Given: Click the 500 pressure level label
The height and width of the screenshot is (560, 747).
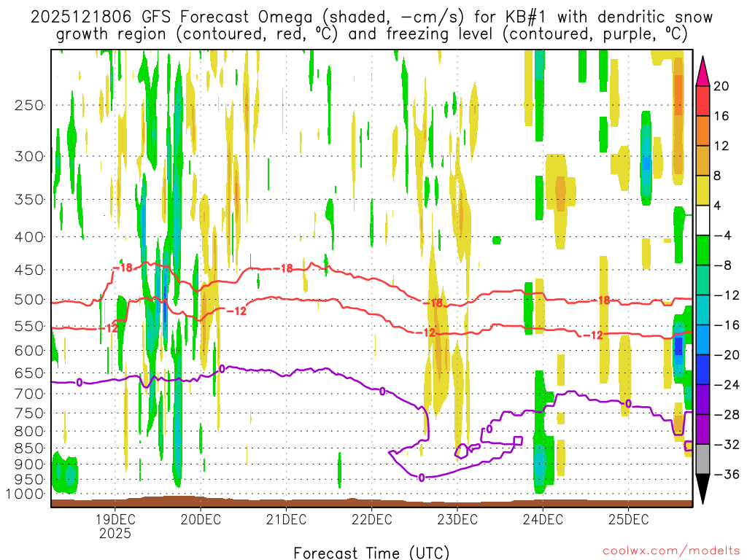Looking at the screenshot, I should [x=29, y=300].
